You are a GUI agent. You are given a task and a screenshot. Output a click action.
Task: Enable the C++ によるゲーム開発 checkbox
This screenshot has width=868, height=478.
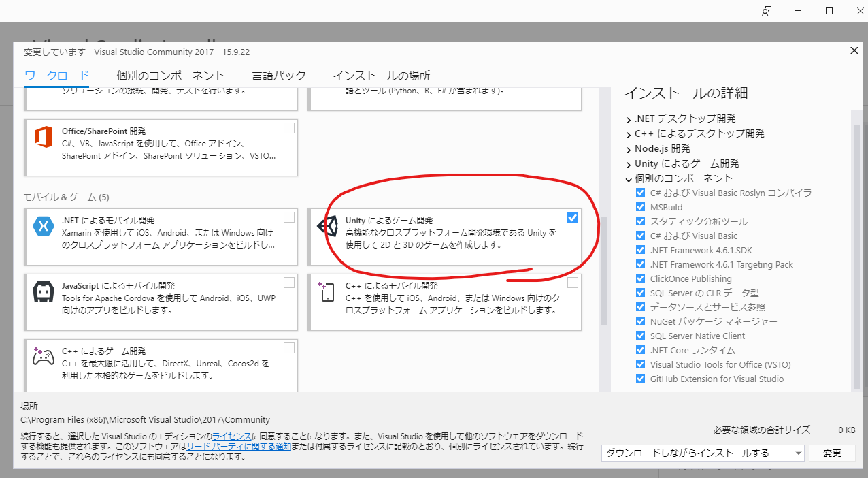[x=289, y=348]
